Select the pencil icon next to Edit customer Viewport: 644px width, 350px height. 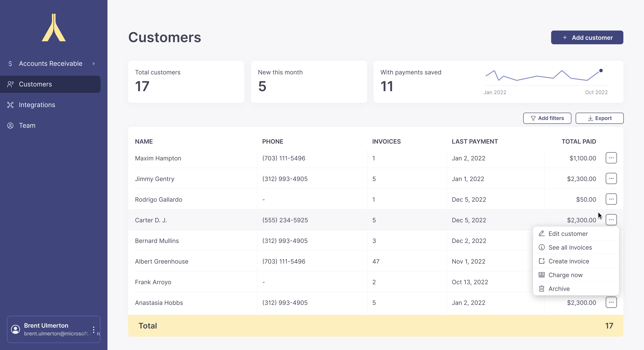point(542,233)
